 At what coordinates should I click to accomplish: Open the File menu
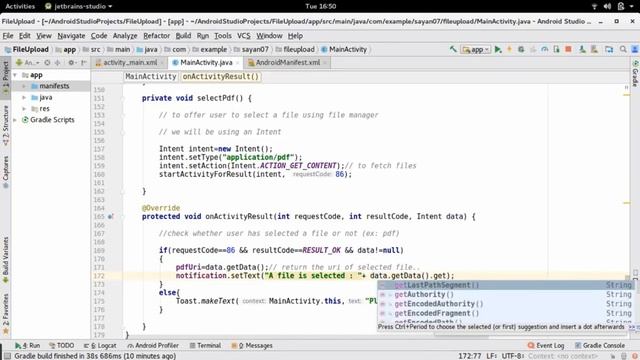8,36
